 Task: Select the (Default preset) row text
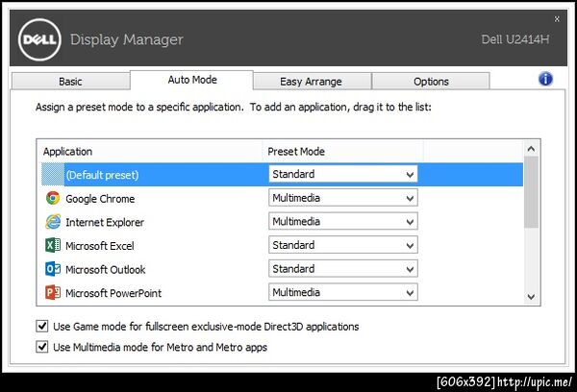tap(102, 175)
